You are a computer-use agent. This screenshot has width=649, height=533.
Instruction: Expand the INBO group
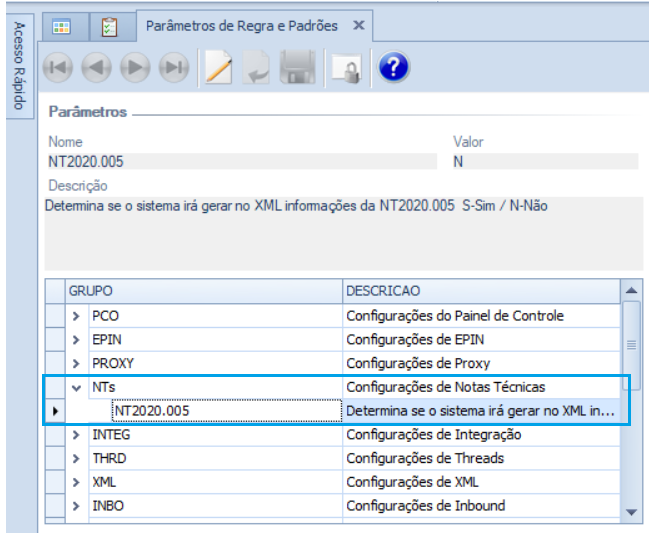(76, 506)
